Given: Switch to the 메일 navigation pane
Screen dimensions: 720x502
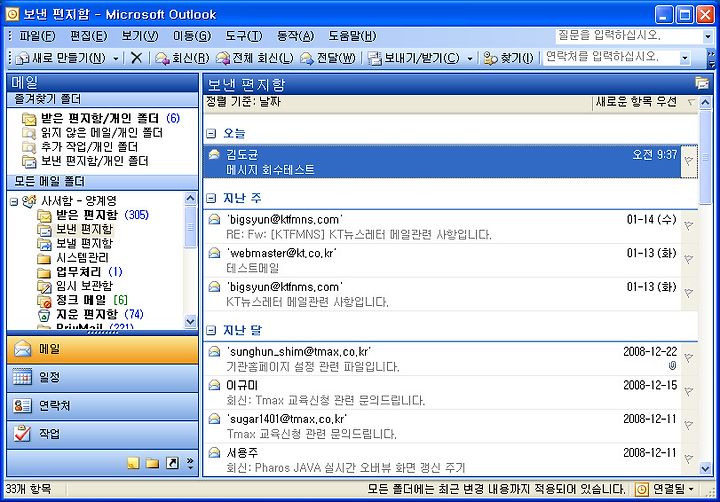Looking at the screenshot, I should tap(102, 350).
